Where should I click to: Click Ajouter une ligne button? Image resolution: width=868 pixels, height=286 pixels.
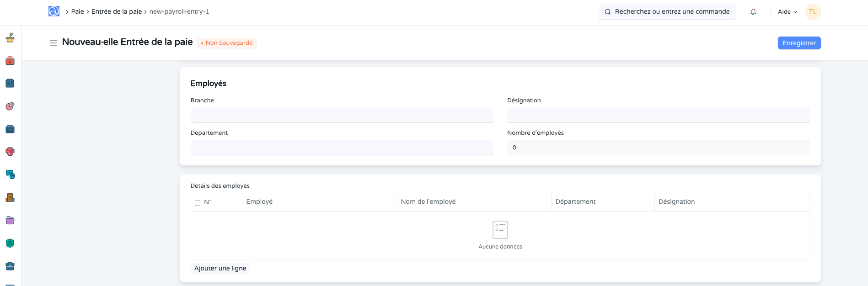click(220, 268)
